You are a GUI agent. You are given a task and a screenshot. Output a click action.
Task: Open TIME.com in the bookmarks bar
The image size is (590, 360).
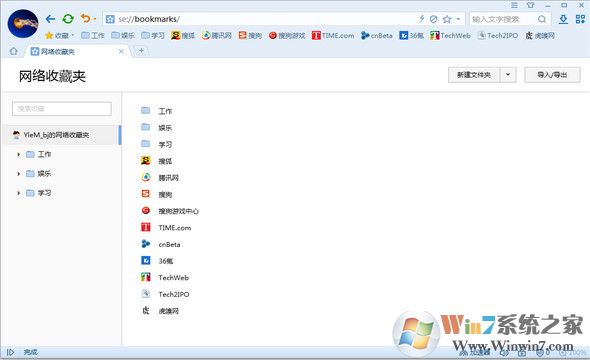(333, 35)
